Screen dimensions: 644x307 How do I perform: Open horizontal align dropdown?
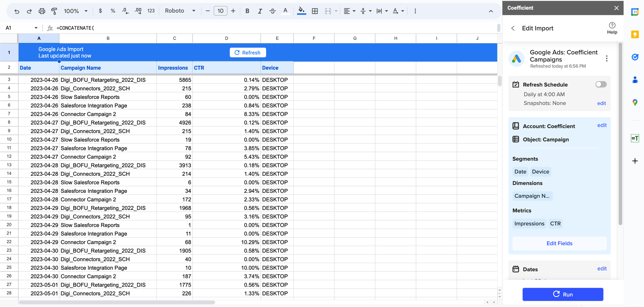[x=349, y=11]
